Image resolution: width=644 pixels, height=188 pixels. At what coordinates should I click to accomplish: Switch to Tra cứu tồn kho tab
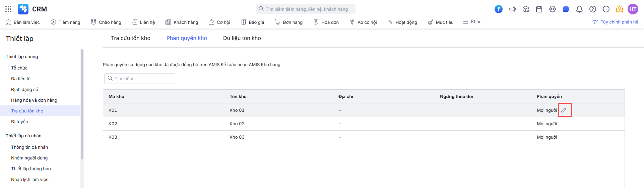pos(131,38)
